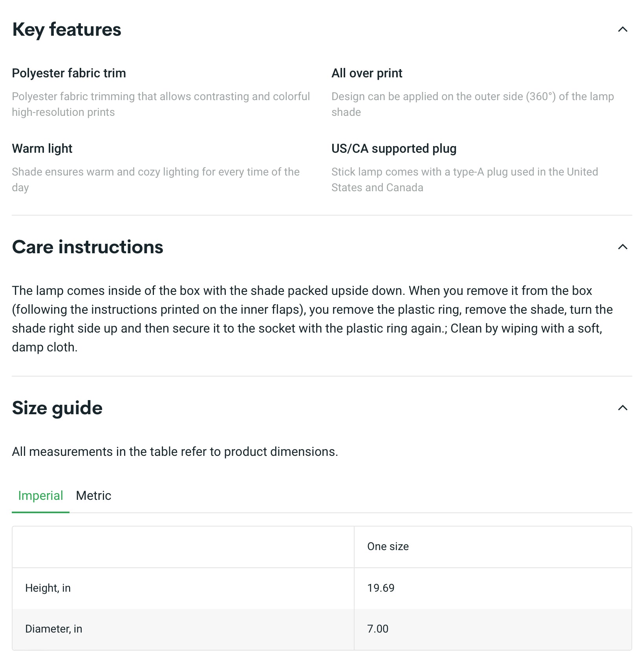Collapse the Size guide section chevron

[622, 408]
